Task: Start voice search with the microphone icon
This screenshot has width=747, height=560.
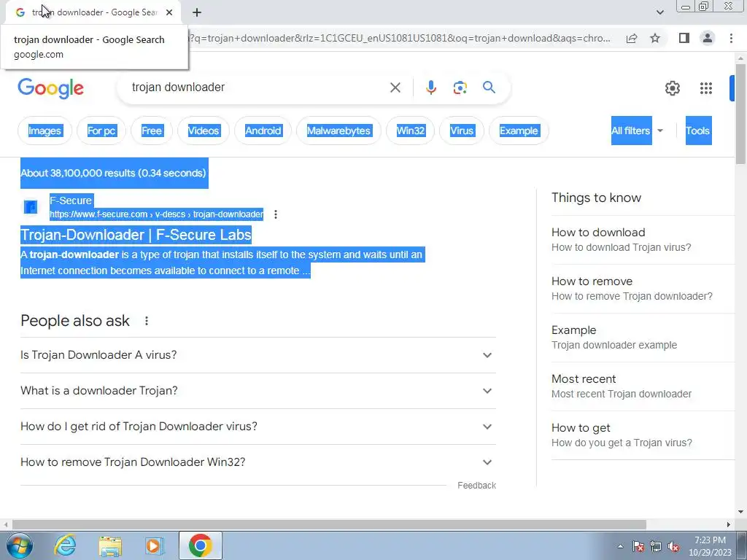Action: (x=430, y=87)
